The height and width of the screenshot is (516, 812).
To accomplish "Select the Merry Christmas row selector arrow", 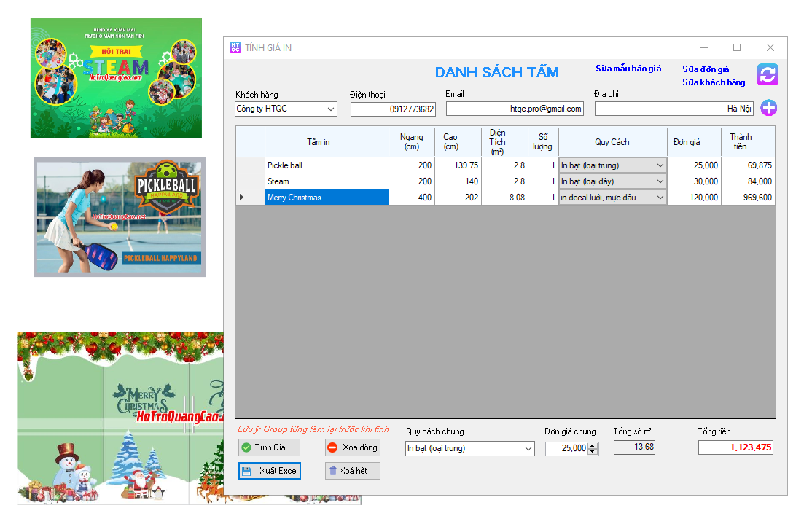I will click(243, 198).
